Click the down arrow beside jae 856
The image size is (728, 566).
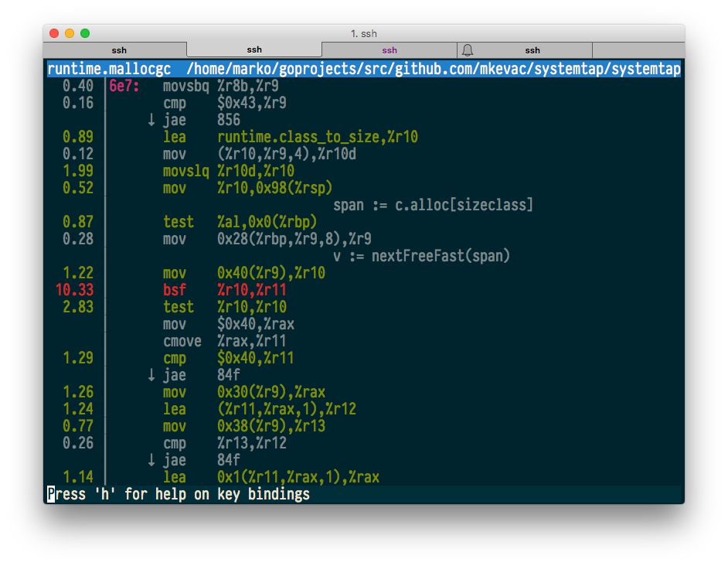point(151,121)
